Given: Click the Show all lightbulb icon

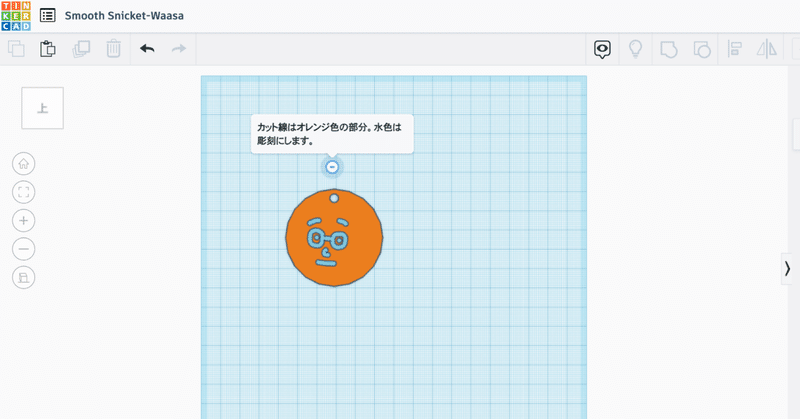Looking at the screenshot, I should (x=635, y=49).
